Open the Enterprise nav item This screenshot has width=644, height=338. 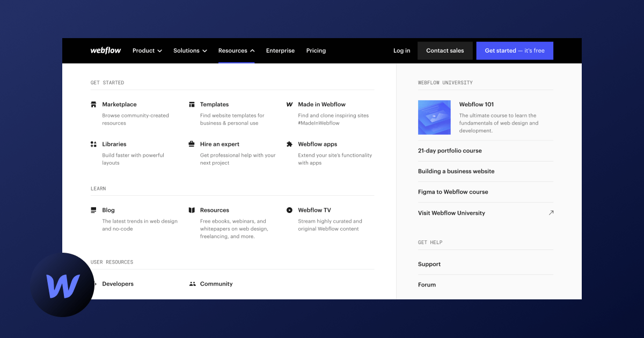pyautogui.click(x=280, y=50)
